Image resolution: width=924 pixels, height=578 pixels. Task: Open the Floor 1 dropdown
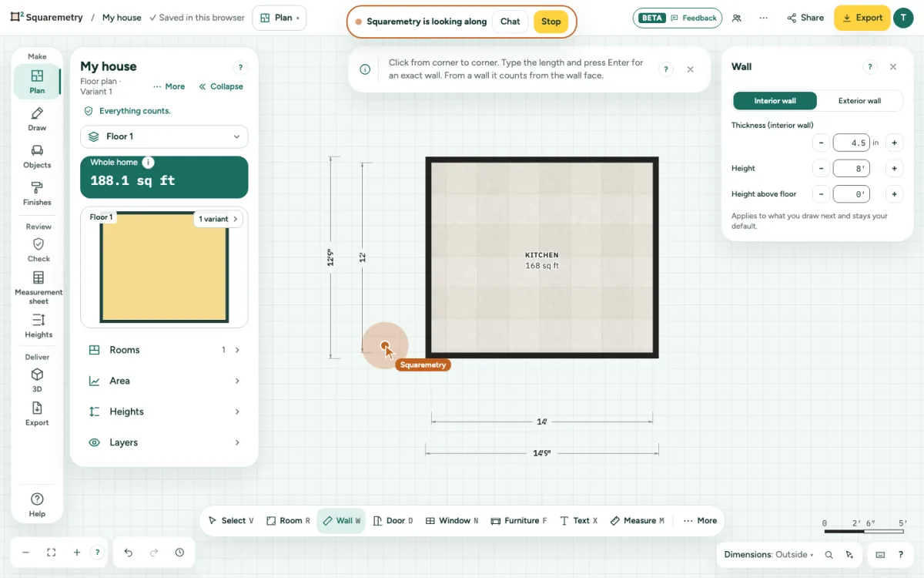point(164,136)
